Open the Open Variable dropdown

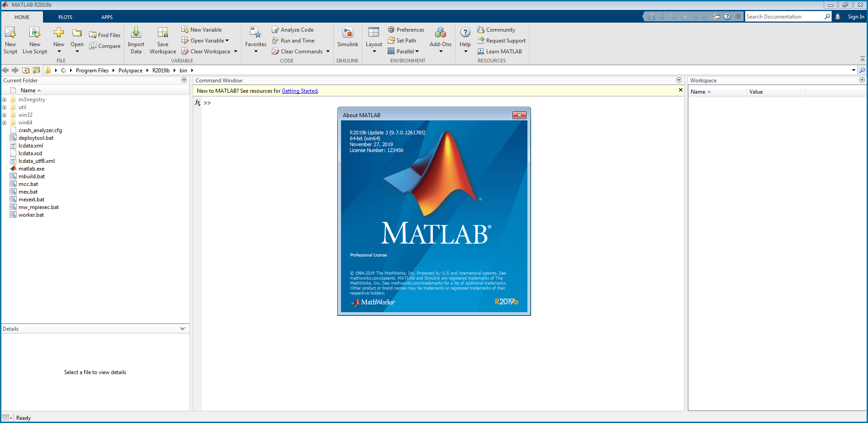[x=205, y=40]
